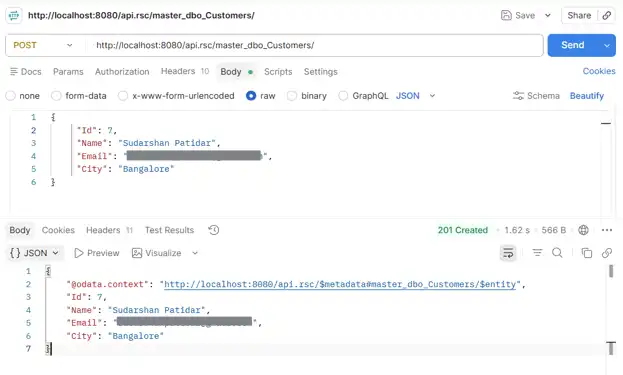Open the Authorization tab
The height and width of the screenshot is (375, 623).
coord(122,72)
